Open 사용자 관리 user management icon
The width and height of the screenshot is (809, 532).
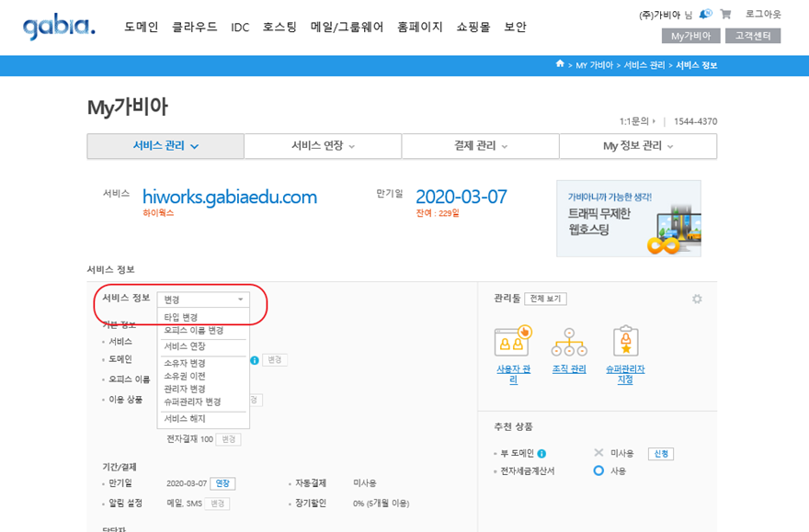[x=513, y=341]
